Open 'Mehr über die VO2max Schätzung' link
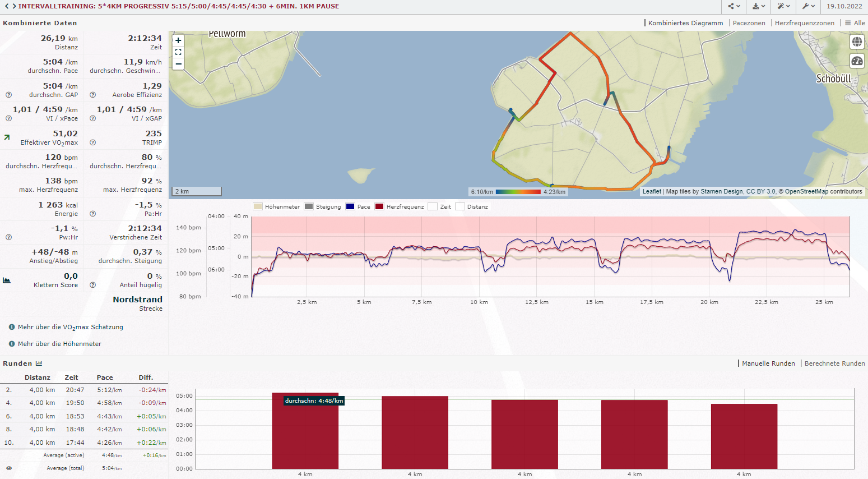Image resolution: width=868 pixels, height=479 pixels. click(x=70, y=327)
